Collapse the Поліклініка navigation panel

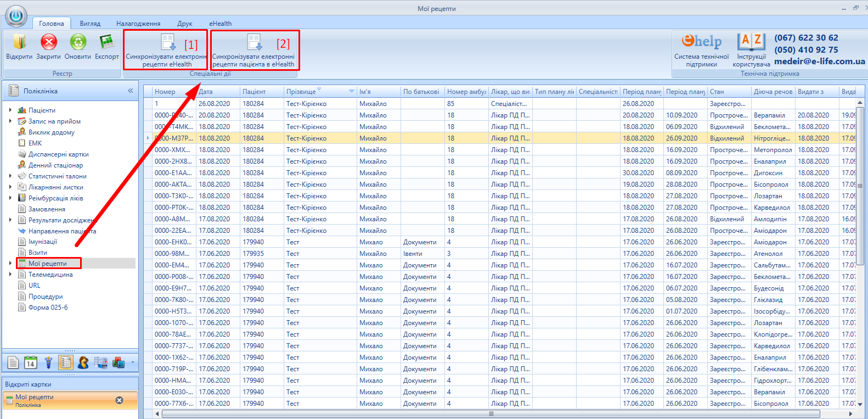(x=131, y=91)
